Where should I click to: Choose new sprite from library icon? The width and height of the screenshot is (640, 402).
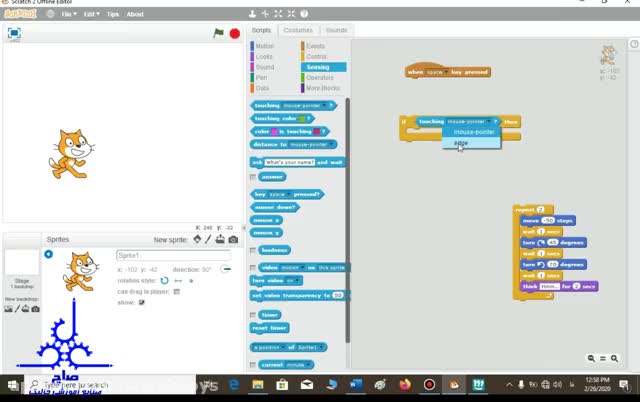point(198,240)
